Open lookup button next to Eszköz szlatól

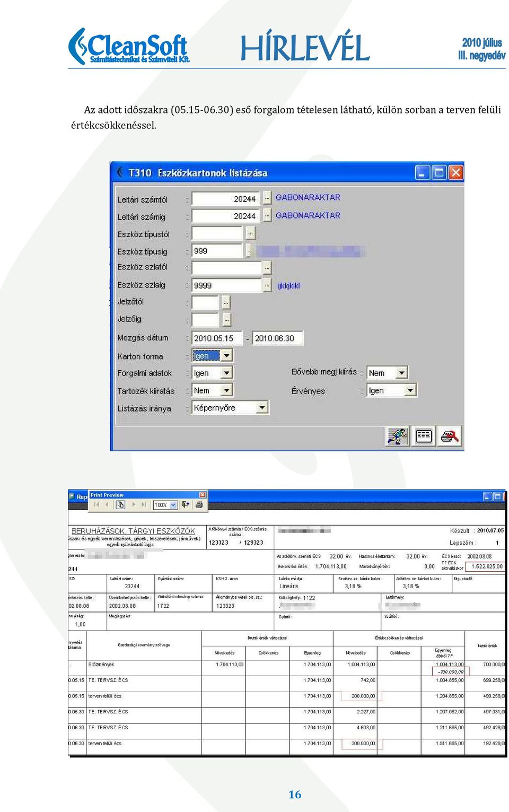coord(267,268)
